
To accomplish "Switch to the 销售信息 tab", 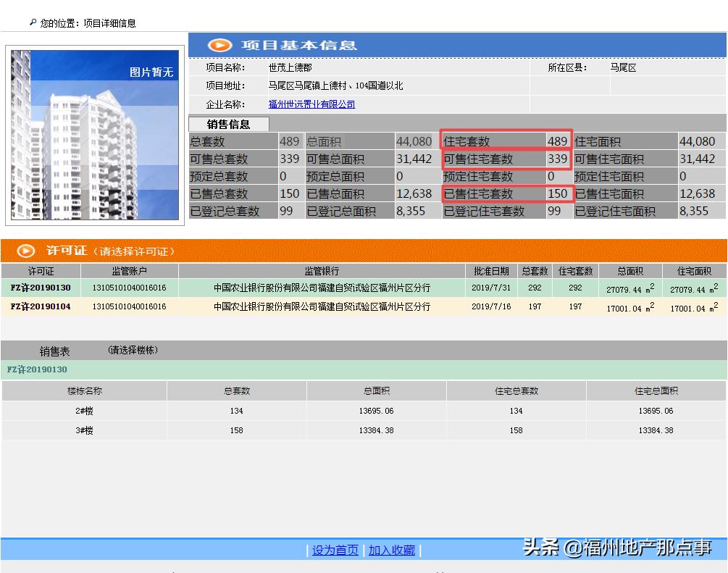I will click(x=228, y=123).
